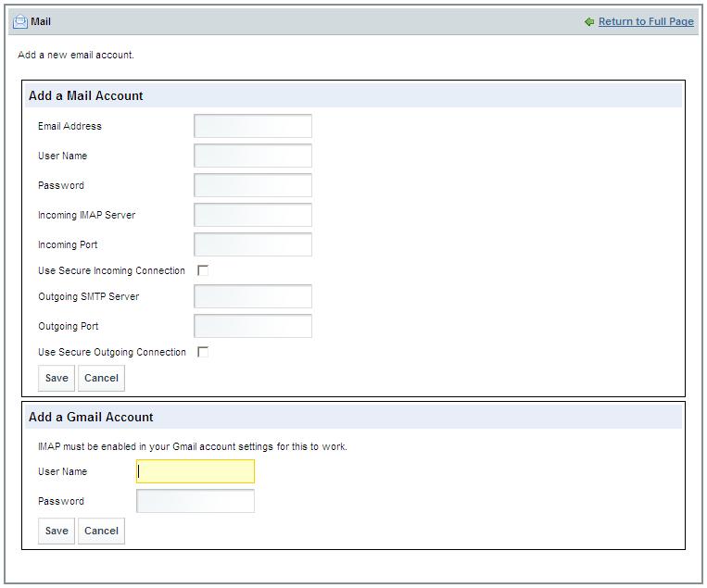Tick Use Secure Outgoing Connection checkbox
This screenshot has height=588, width=707.
tap(203, 352)
